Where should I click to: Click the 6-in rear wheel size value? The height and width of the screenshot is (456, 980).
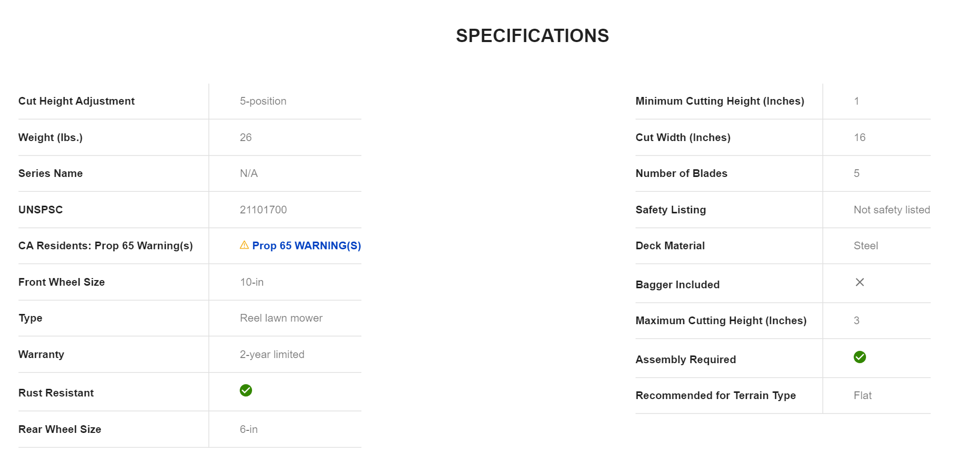point(248,429)
